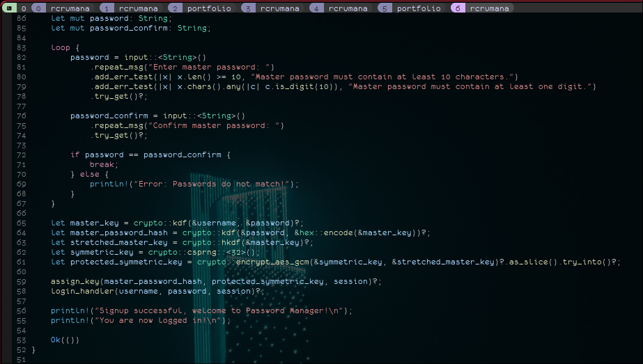
Task: Click "Master password must contain at least one digit."
Action: point(470,86)
